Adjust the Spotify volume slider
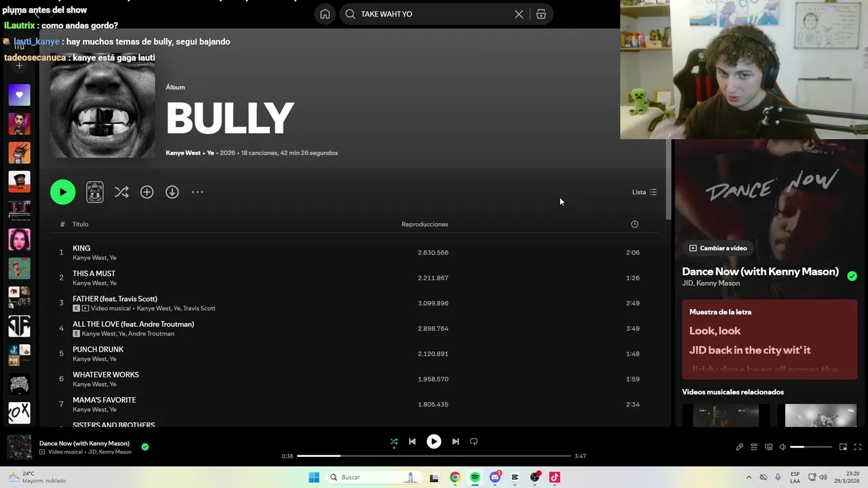 (x=811, y=447)
